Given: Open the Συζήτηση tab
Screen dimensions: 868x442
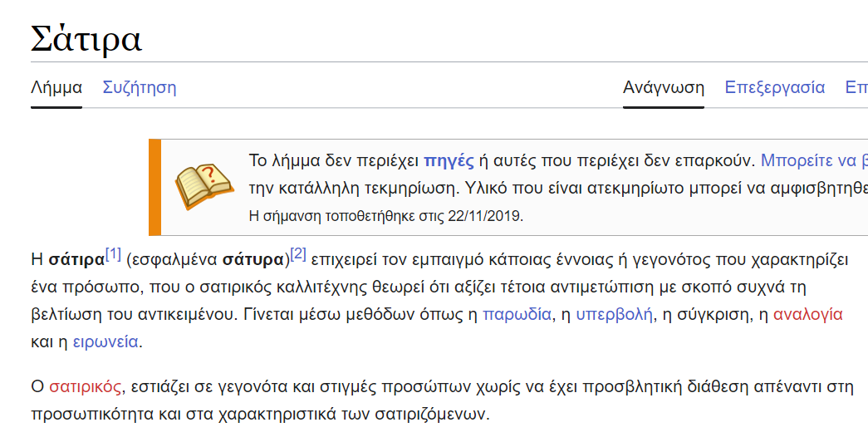Looking at the screenshot, I should (x=140, y=87).
